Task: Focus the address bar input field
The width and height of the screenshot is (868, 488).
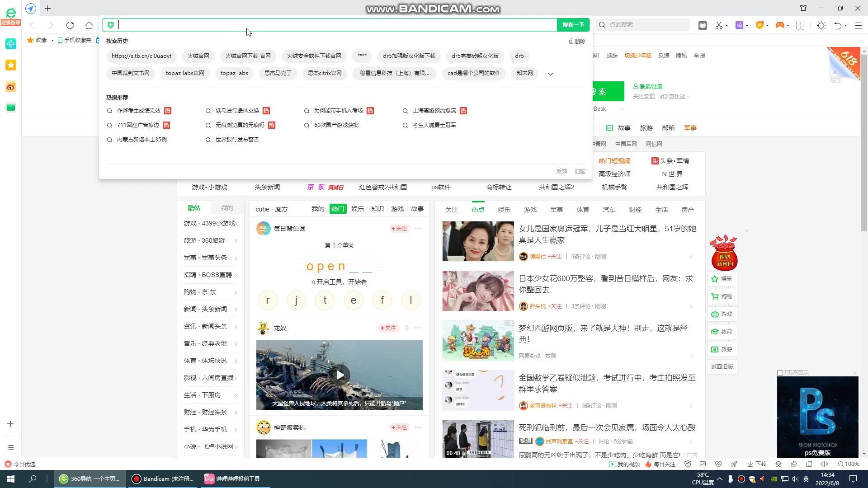Action: (337, 25)
